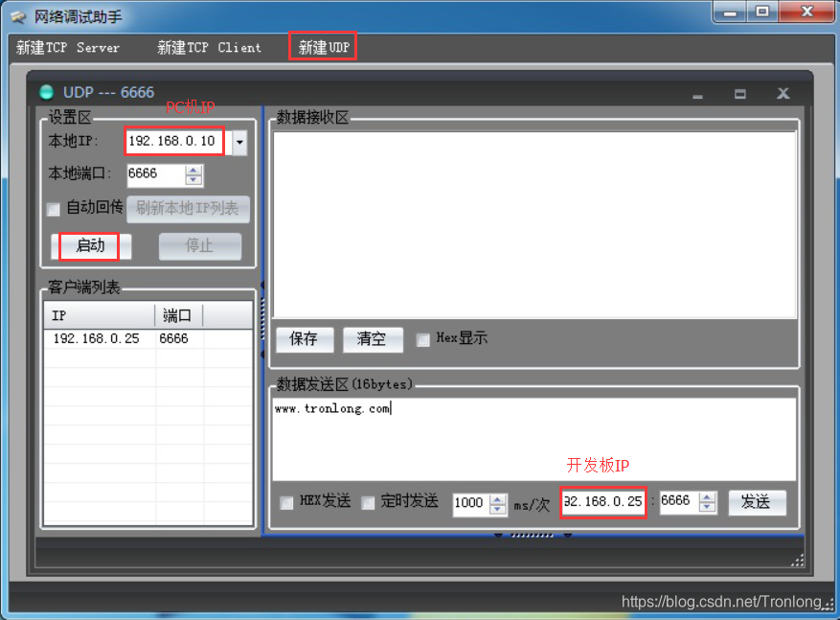The height and width of the screenshot is (620, 840).
Task: Open the 新建TCP Client menu item
Action: [x=209, y=47]
